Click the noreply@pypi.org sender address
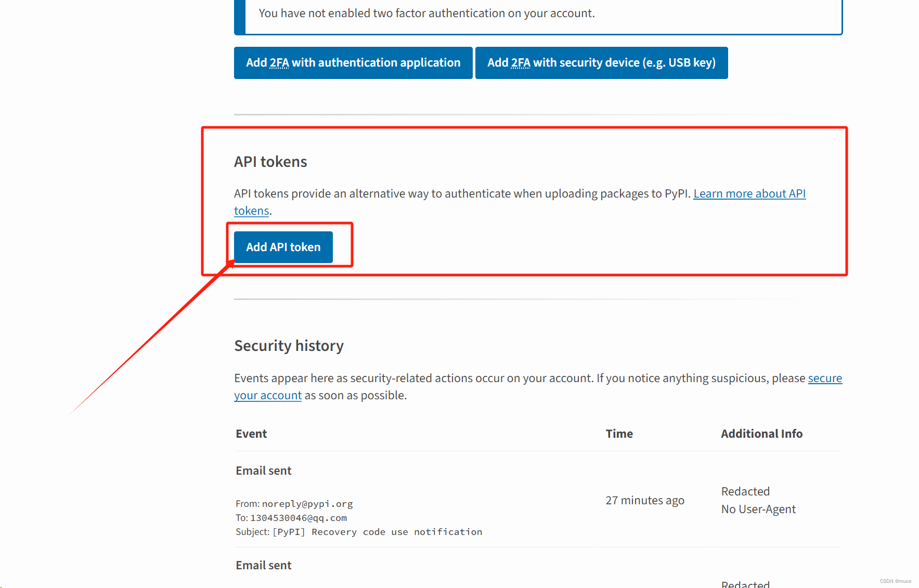 pos(307,504)
